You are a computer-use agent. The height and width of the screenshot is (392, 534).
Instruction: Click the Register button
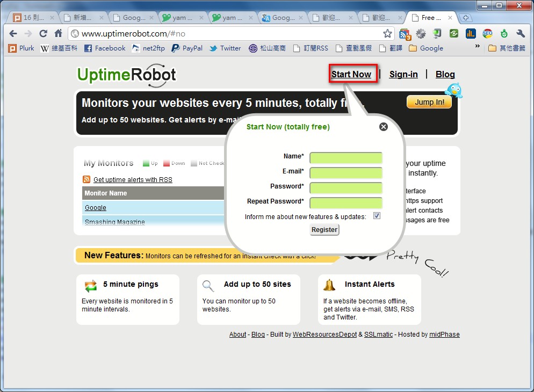[324, 230]
